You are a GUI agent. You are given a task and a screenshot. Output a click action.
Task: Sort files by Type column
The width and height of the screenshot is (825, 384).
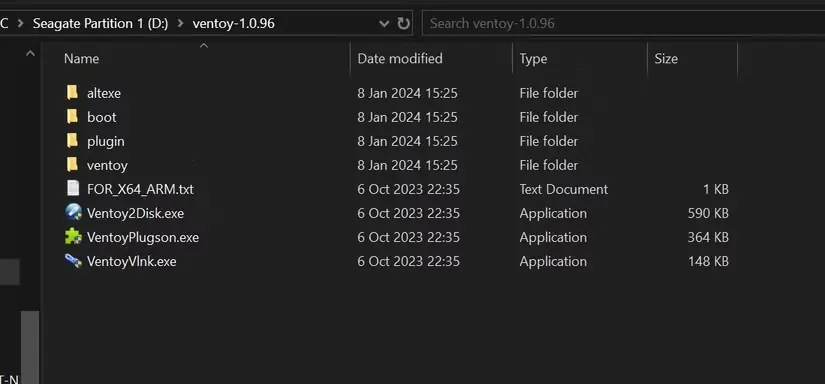[x=534, y=58]
